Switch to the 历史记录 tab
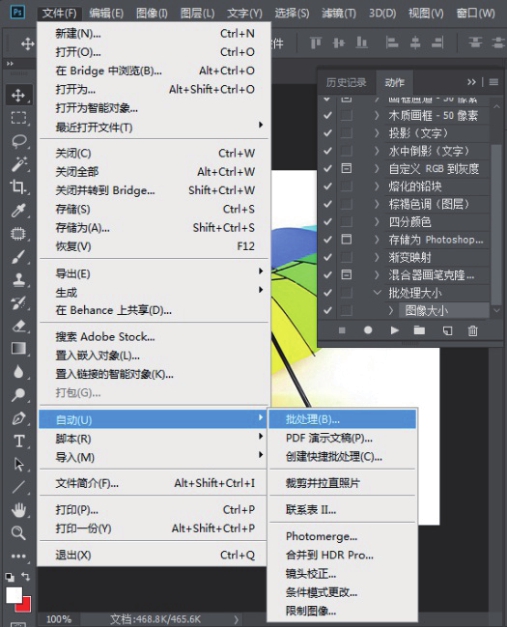Image resolution: width=507 pixels, height=627 pixels. [346, 82]
